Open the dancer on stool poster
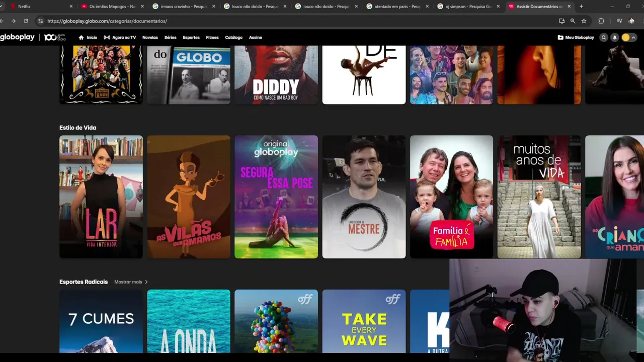This screenshot has height=362, width=644. pos(364,75)
